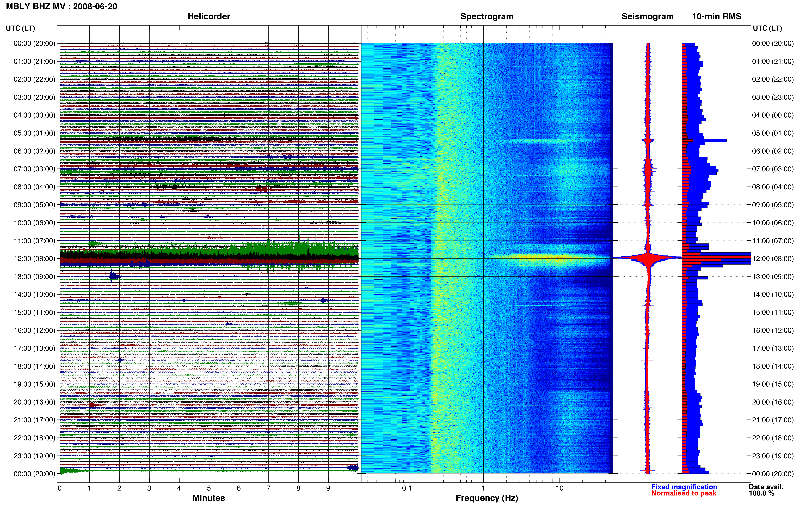Click left time label '20:00 (16:00)'
This screenshot has width=812, height=508.
pyautogui.click(x=34, y=402)
